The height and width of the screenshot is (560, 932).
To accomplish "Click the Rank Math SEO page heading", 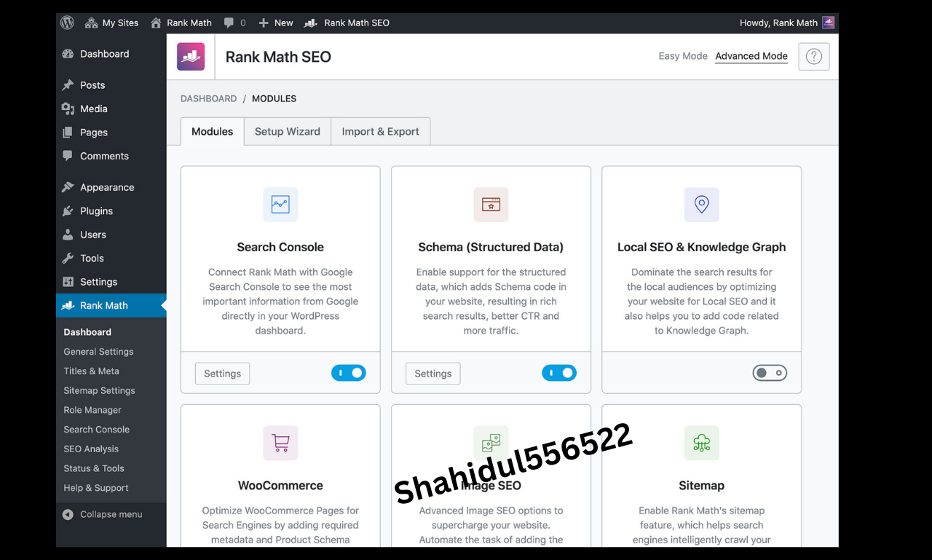I will coord(278,57).
